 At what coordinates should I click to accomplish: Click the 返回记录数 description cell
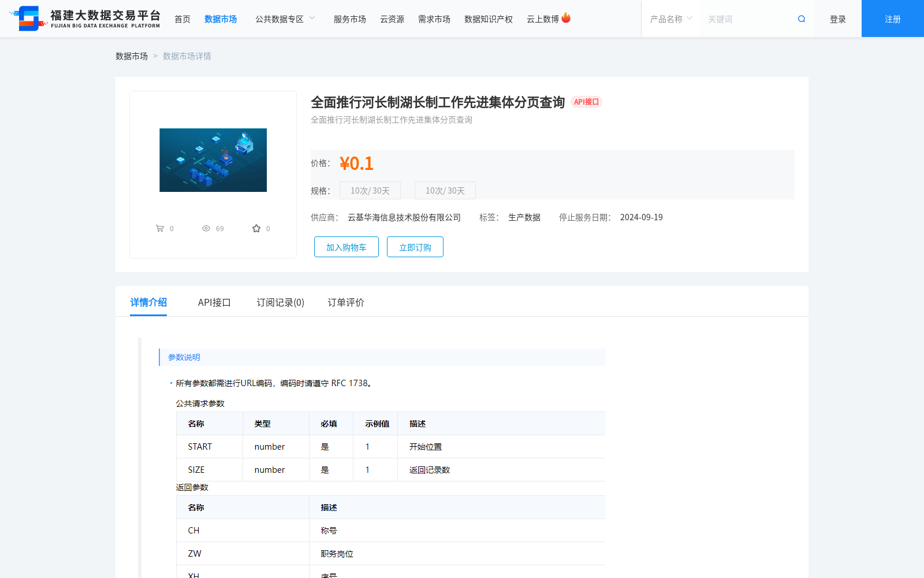click(501, 470)
